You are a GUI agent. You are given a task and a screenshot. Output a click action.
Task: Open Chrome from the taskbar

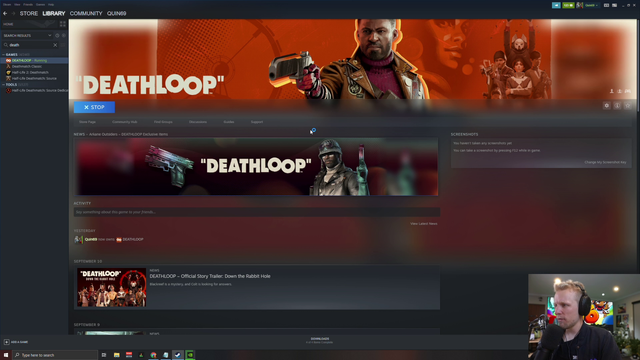click(x=153, y=355)
